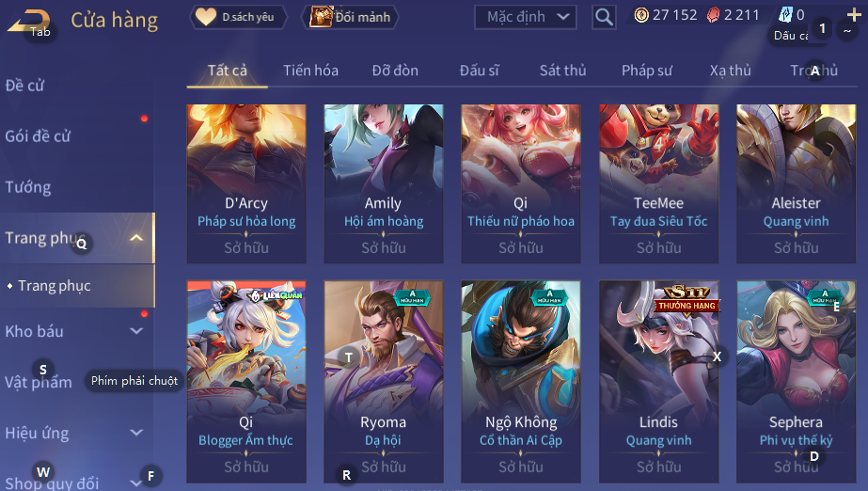Open the Mặc định sort dropdown

coord(526,17)
